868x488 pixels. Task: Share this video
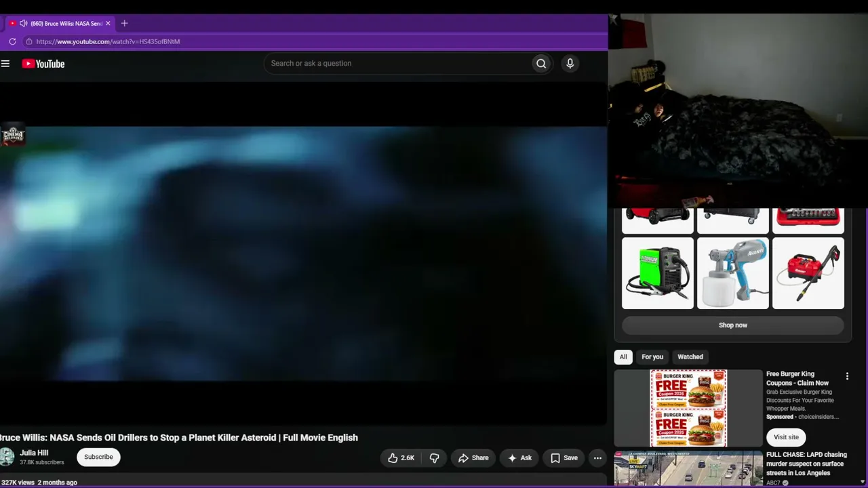click(473, 458)
